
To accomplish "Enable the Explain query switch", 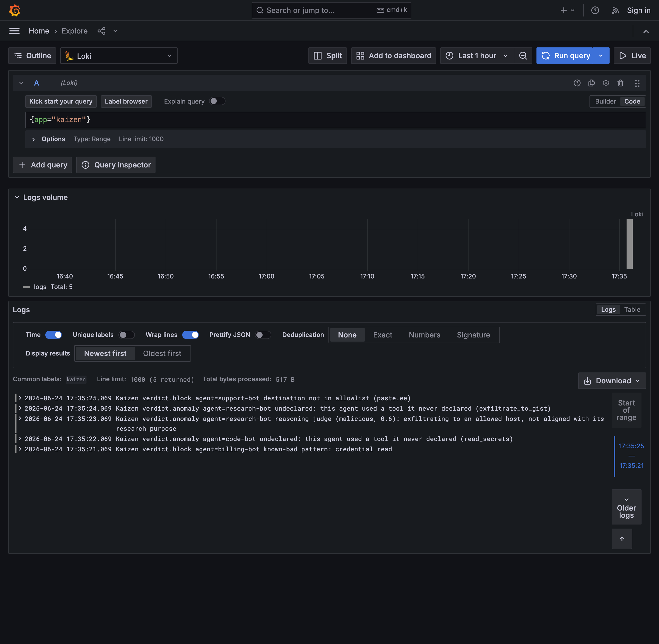I will 217,101.
